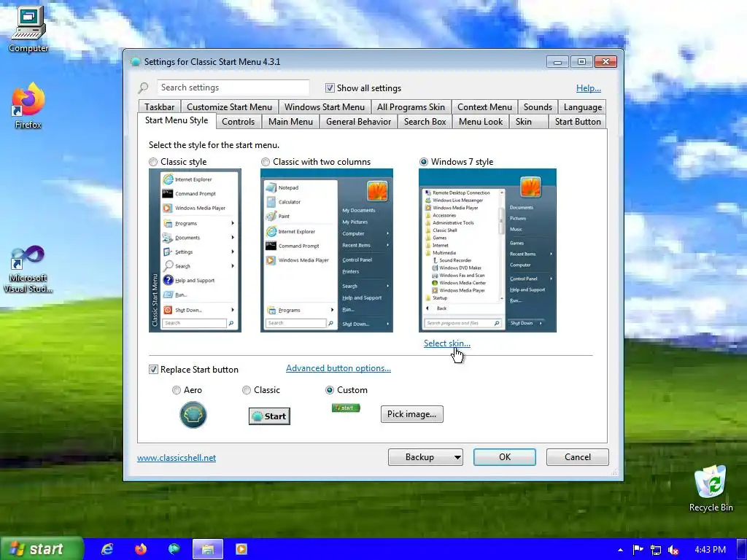
Task: Open the Firefox desktop shortcut
Action: (x=28, y=106)
